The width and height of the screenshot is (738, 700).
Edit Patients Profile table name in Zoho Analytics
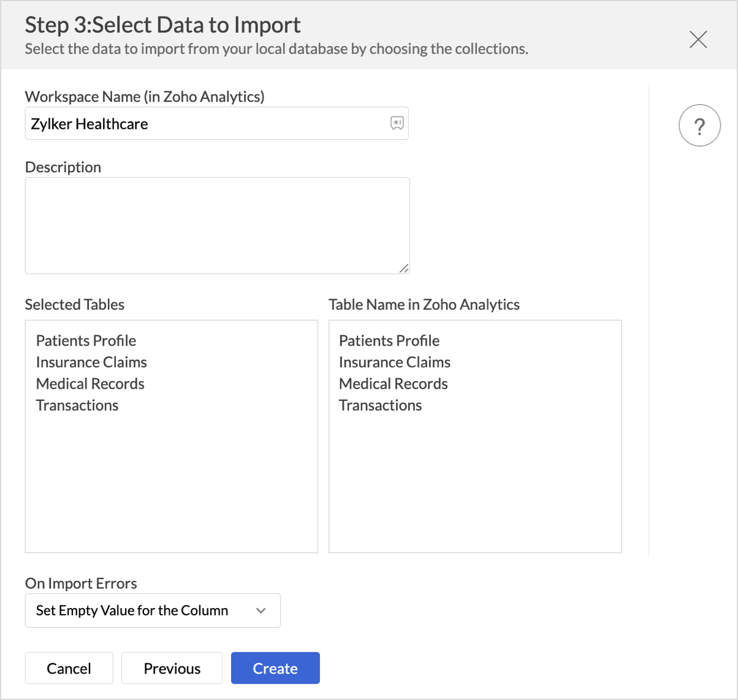click(x=389, y=341)
